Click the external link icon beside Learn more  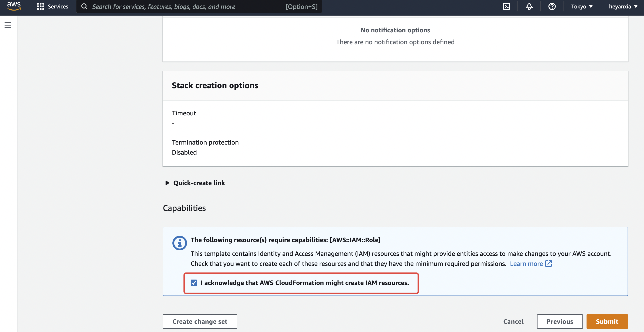click(548, 264)
